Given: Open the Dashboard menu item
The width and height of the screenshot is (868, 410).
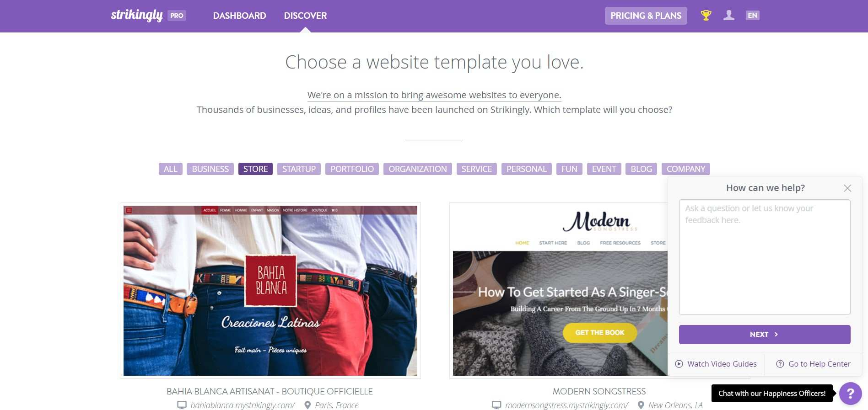Looking at the screenshot, I should click(239, 16).
